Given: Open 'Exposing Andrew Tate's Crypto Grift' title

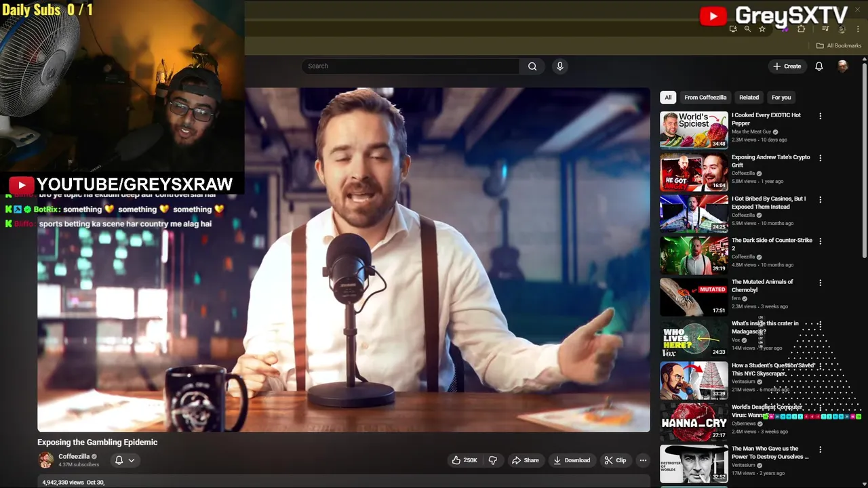Looking at the screenshot, I should coord(771,161).
